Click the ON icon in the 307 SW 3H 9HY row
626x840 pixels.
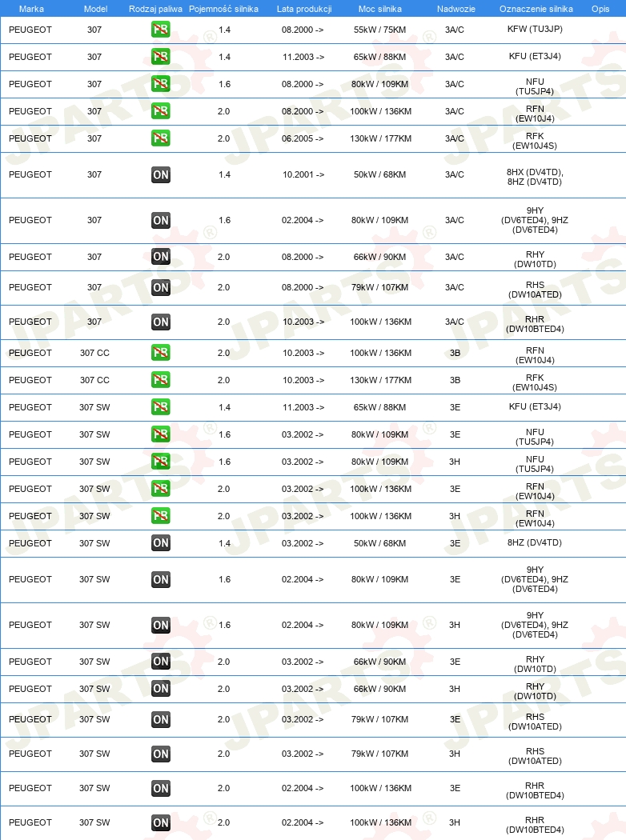point(161,625)
